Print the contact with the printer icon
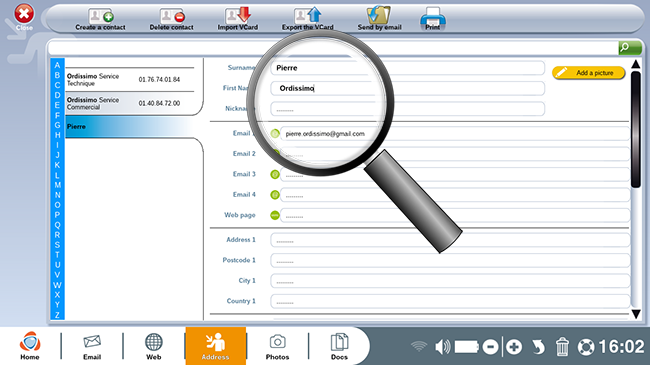650x365 pixels. [432, 16]
